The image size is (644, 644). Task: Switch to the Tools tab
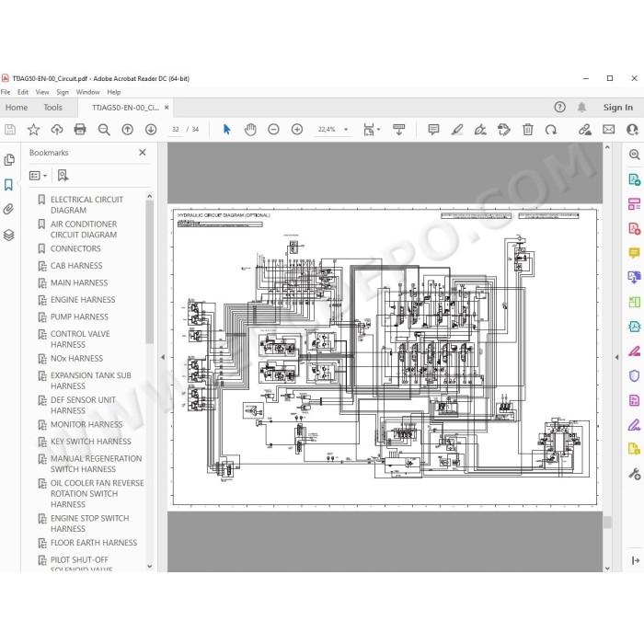tap(53, 108)
